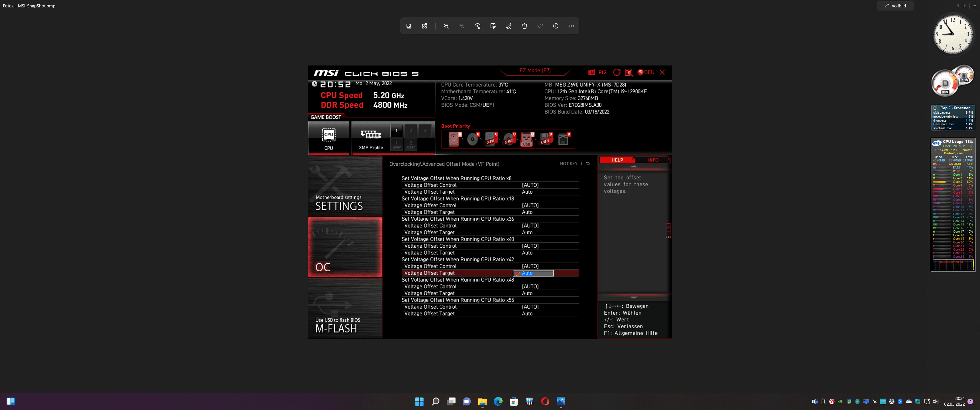
Task: Click the USB key boot device icon
Action: pos(527,139)
